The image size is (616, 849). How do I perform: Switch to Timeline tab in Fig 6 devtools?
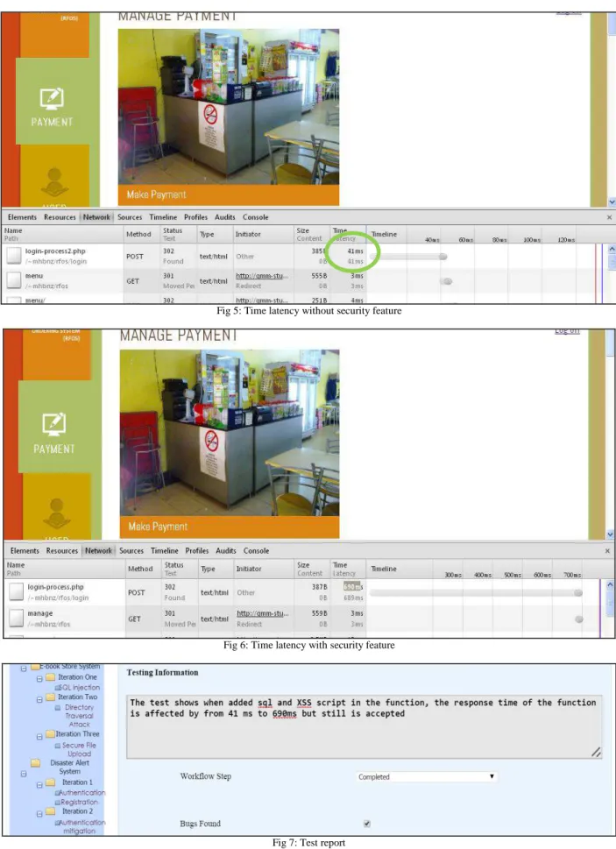(165, 550)
